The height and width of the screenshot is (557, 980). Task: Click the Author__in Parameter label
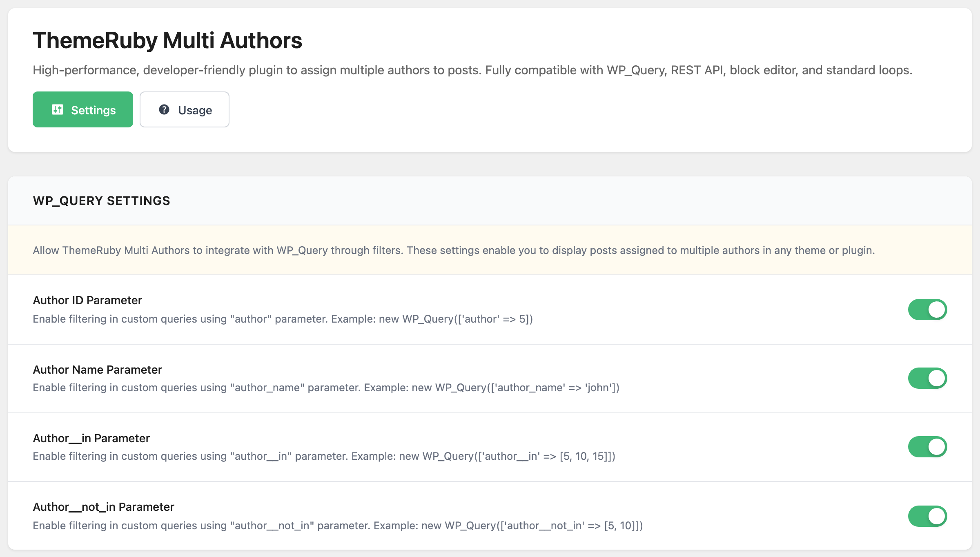click(x=91, y=438)
